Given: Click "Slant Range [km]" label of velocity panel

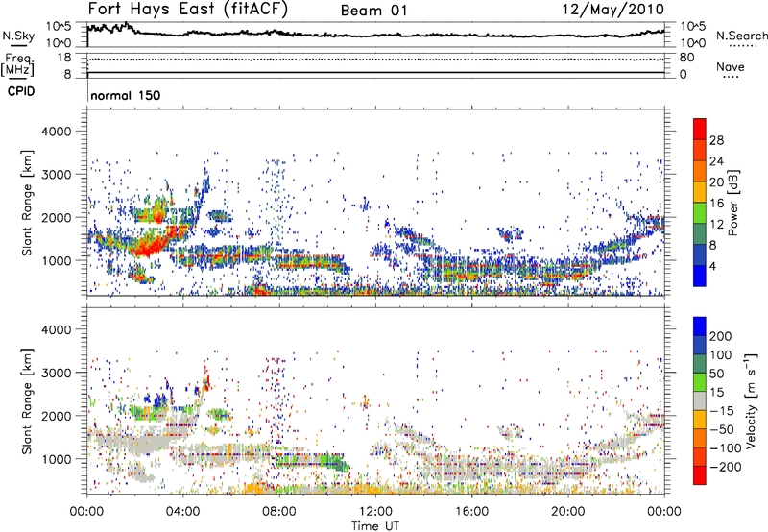Looking at the screenshot, I should tap(27, 400).
